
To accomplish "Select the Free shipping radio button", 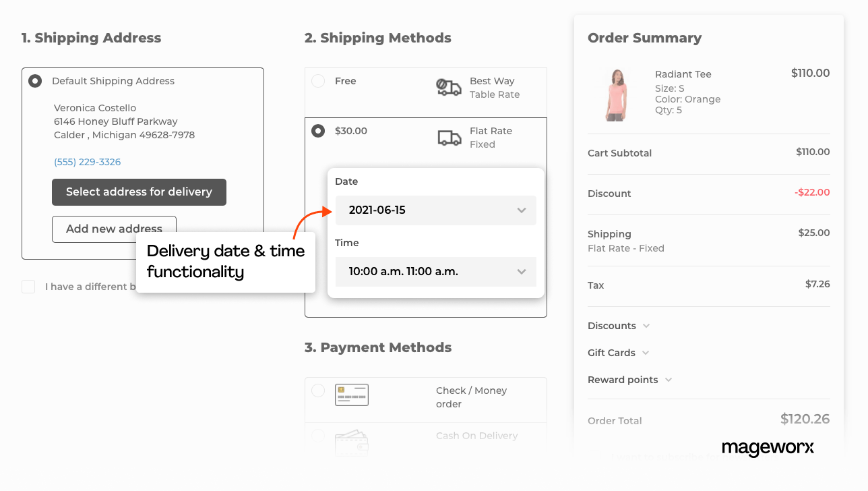I will [317, 80].
